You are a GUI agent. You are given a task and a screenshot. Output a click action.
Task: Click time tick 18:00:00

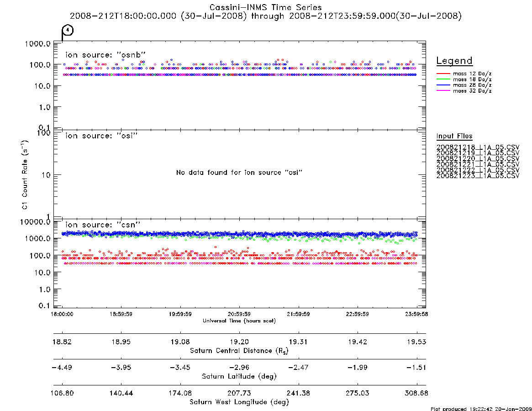point(62,314)
